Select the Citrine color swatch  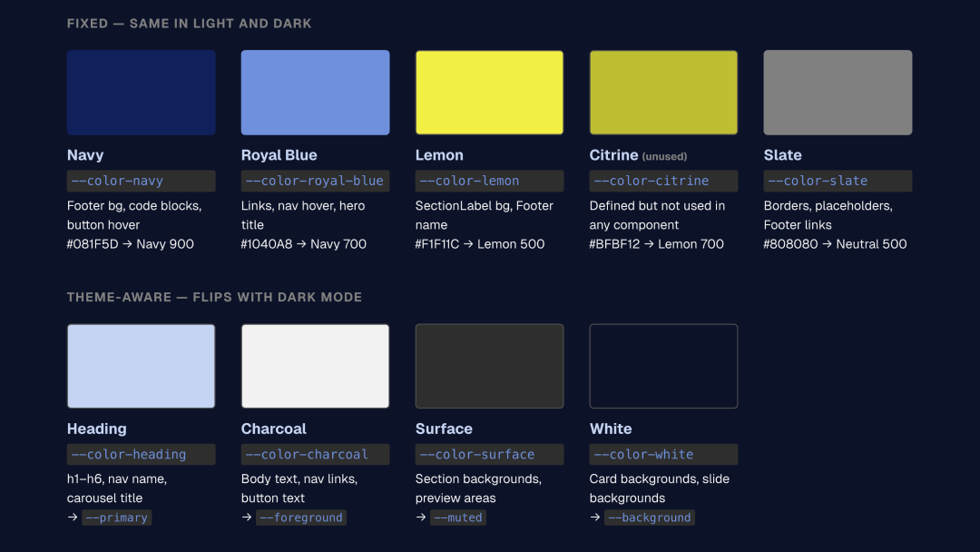pos(663,93)
